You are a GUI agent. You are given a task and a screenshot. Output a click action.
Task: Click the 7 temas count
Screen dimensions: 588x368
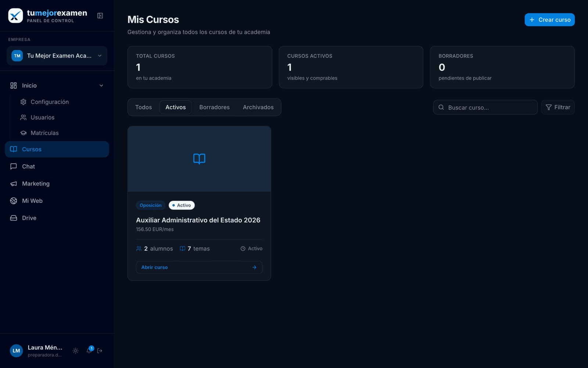click(195, 249)
